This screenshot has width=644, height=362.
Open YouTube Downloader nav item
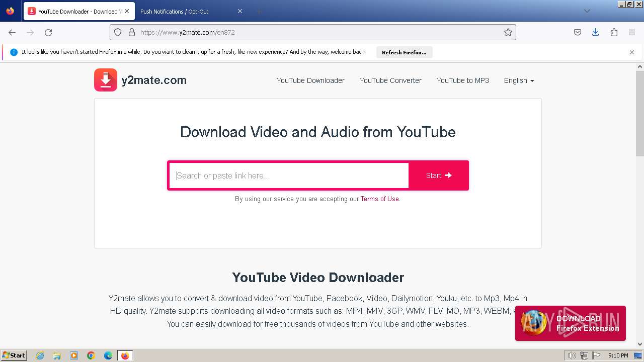click(x=310, y=80)
